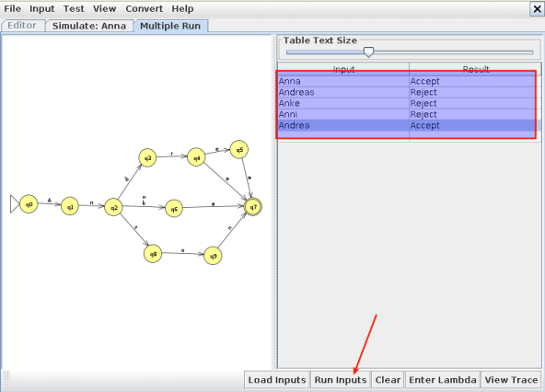
Task: Switch to the Editor tab
Action: pos(22,26)
